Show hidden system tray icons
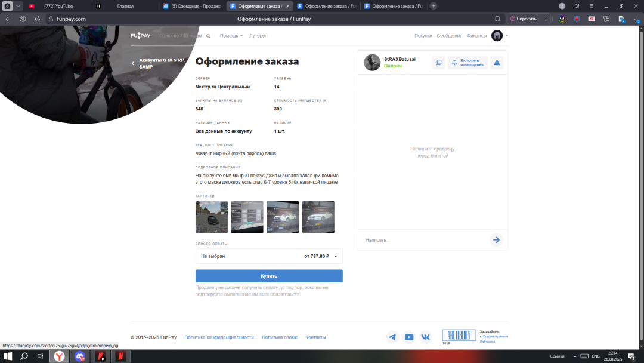The image size is (644, 363). [x=575, y=356]
